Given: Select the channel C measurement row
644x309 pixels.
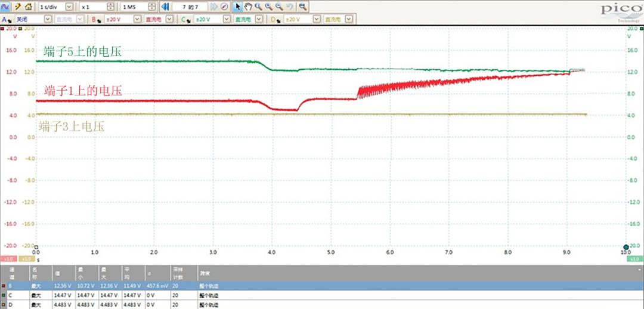Looking at the screenshot, I should pos(322,295).
